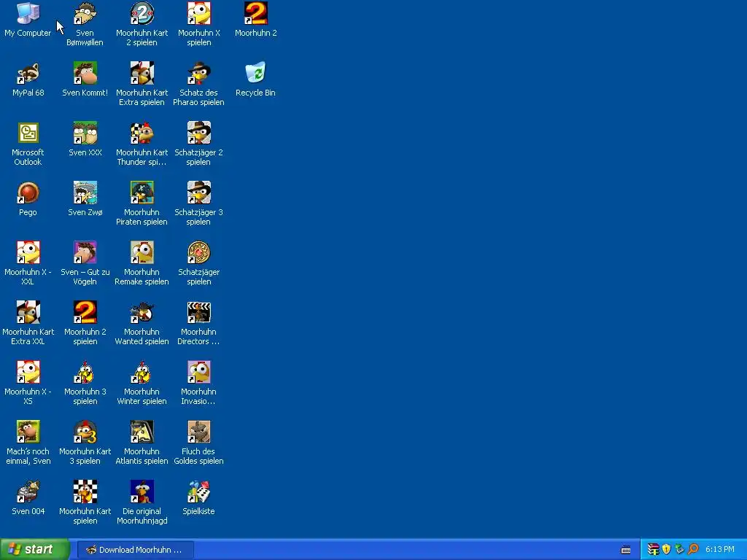Select the Moorhuhn 3 spielen shortcut
747x560 pixels.
coord(85,372)
